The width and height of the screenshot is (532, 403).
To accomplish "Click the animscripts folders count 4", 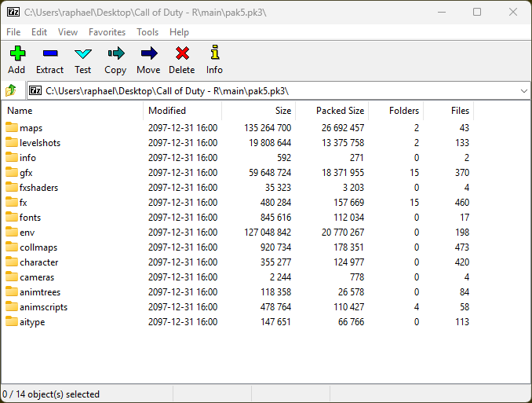I will pyautogui.click(x=417, y=307).
